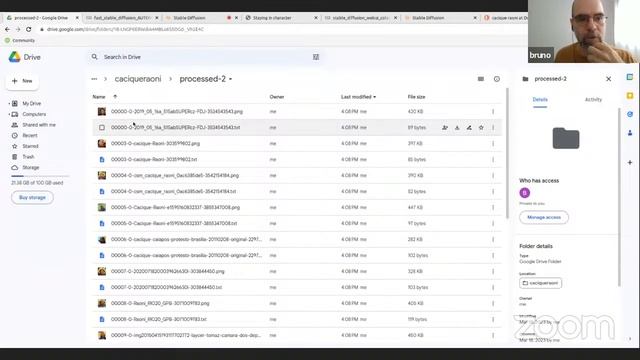Open the Last modified sort dropdown

click(358, 97)
